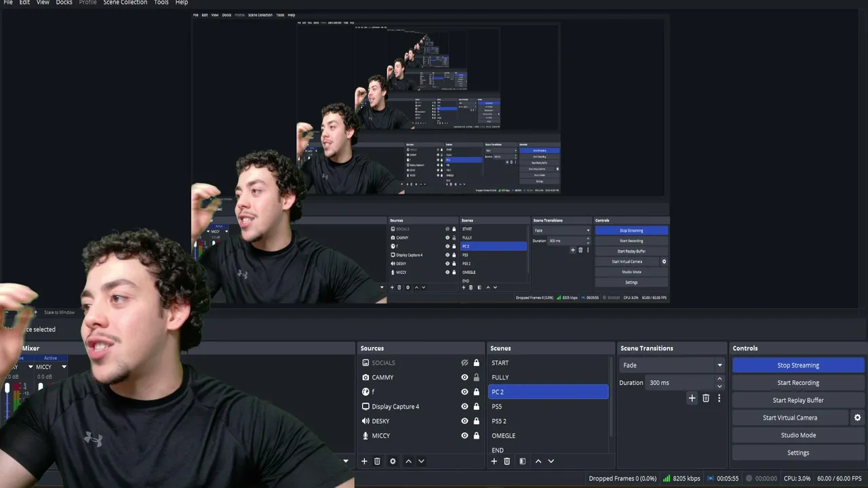Remove the selected scene with the trash icon
Viewport: 868px width, 488px height.
(507, 462)
